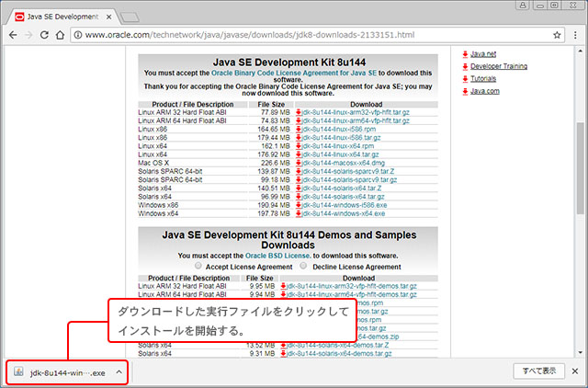Viewport: 588px width, 388px height.
Task: Download jdk-8u144-linux-i586.rpm
Action: 339,129
